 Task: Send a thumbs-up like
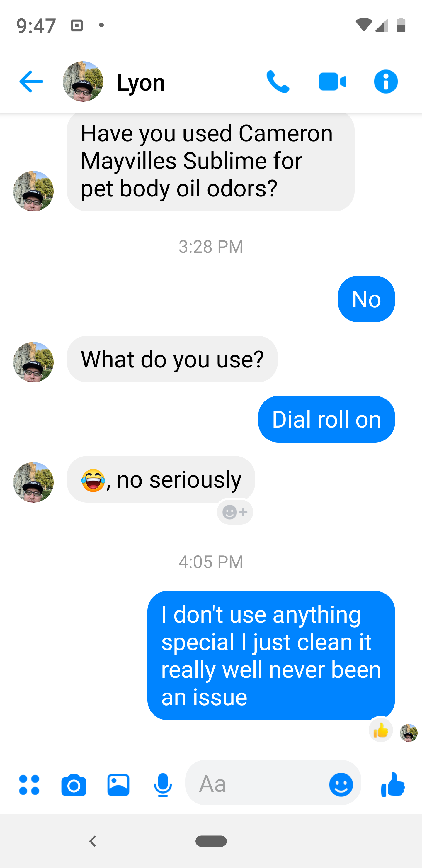point(393,785)
